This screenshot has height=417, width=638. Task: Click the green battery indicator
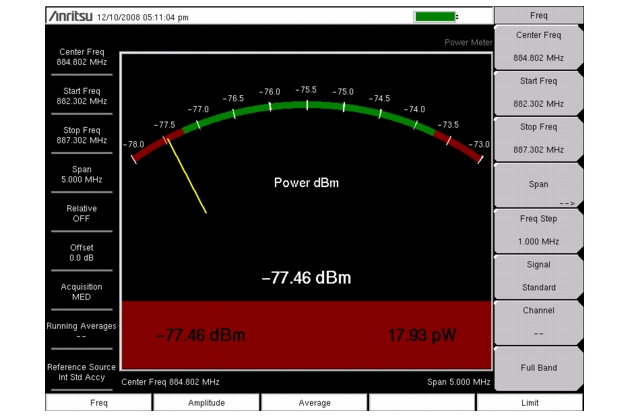435,17
